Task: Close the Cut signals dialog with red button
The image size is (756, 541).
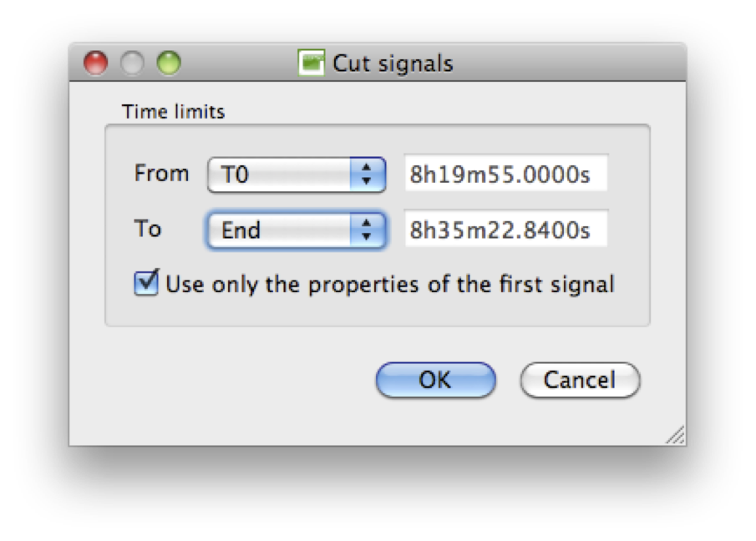Action: (97, 63)
